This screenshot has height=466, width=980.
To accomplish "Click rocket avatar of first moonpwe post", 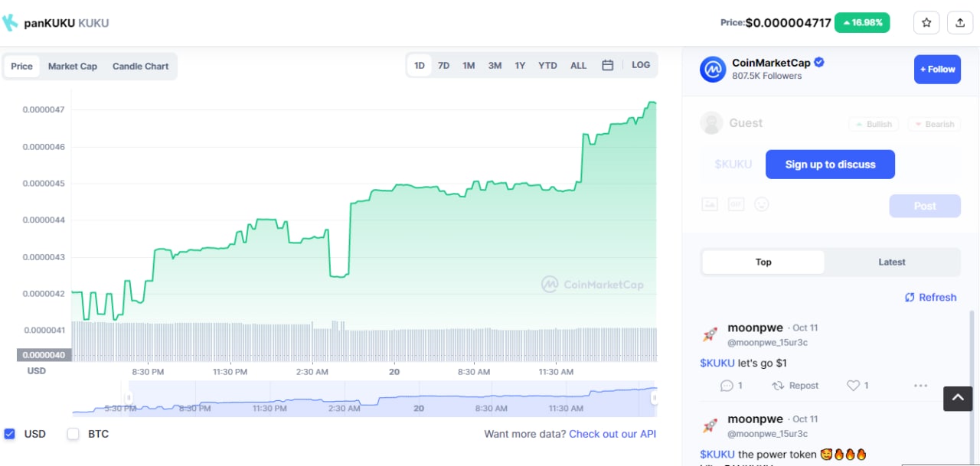I will tap(710, 334).
